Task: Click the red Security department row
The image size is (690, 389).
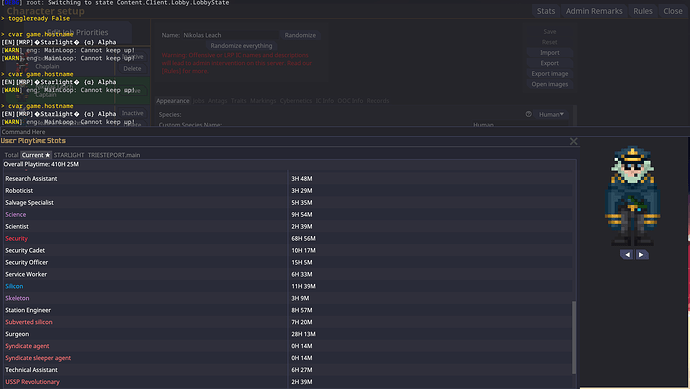Action: pyautogui.click(x=288, y=238)
